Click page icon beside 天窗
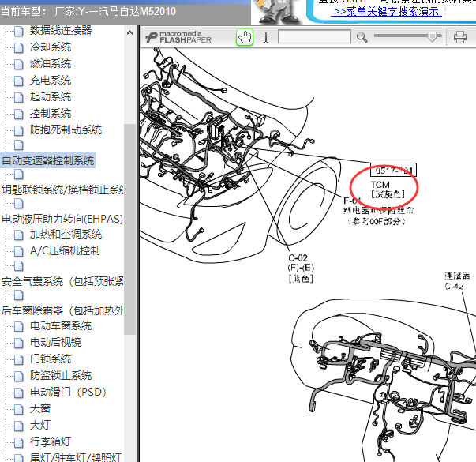 [x=18, y=409]
